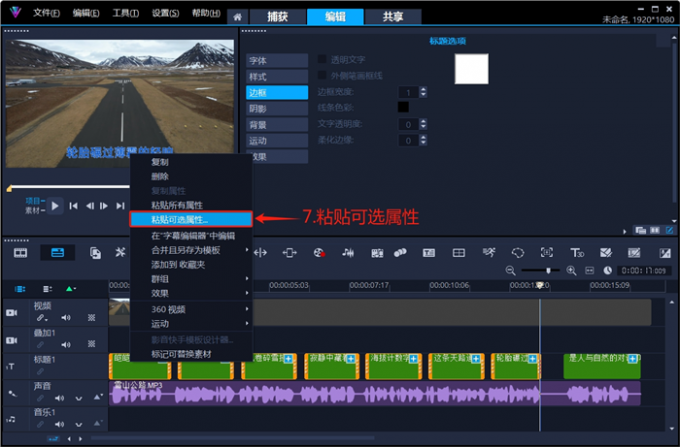Expand the 音乐1 track options arrow

[x=78, y=424]
